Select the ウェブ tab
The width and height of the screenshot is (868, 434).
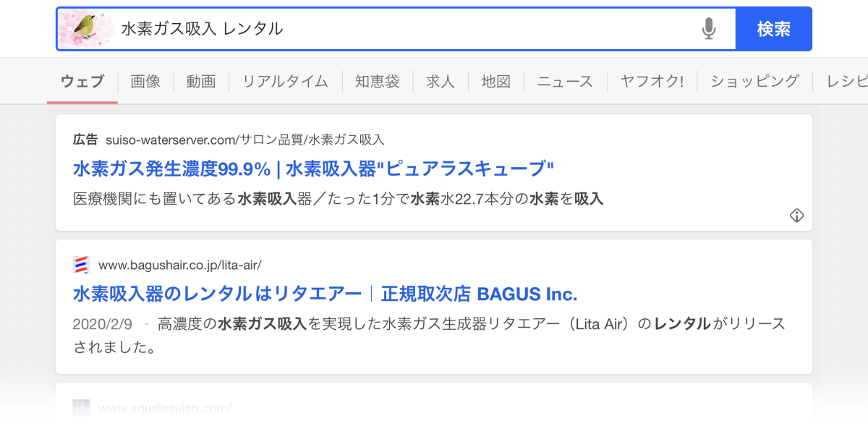click(82, 82)
